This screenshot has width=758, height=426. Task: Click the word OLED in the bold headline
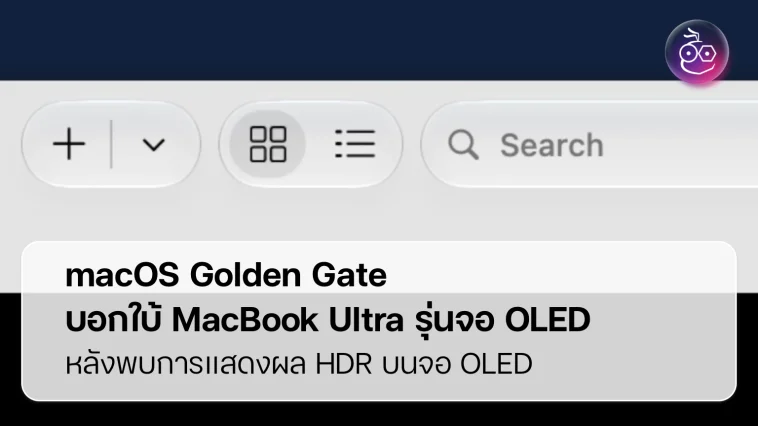point(548,320)
